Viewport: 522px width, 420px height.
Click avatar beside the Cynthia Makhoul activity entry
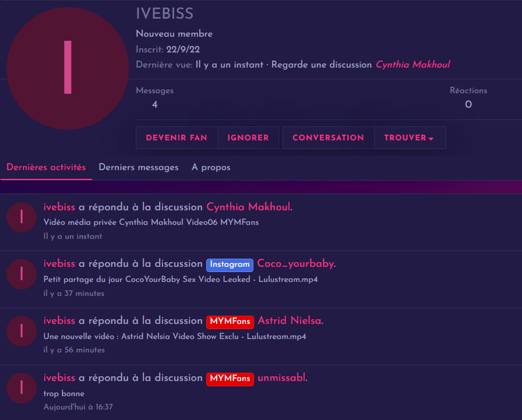click(x=22, y=217)
